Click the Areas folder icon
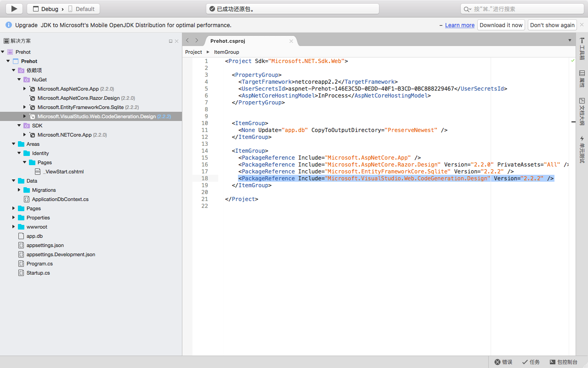Image resolution: width=588 pixels, height=368 pixels. point(21,144)
